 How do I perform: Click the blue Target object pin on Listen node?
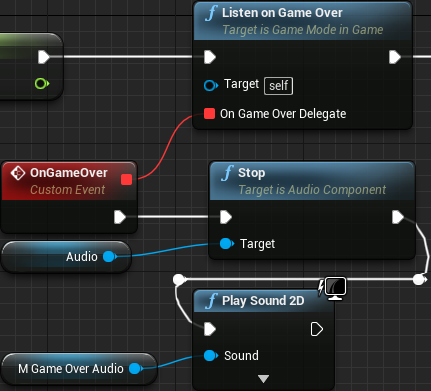tap(210, 85)
